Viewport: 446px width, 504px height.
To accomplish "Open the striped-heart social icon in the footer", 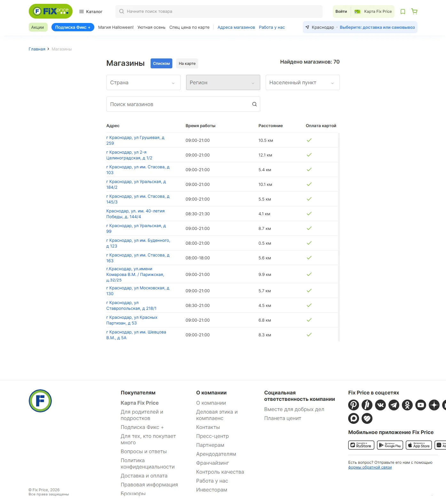I will pyautogui.click(x=367, y=418).
